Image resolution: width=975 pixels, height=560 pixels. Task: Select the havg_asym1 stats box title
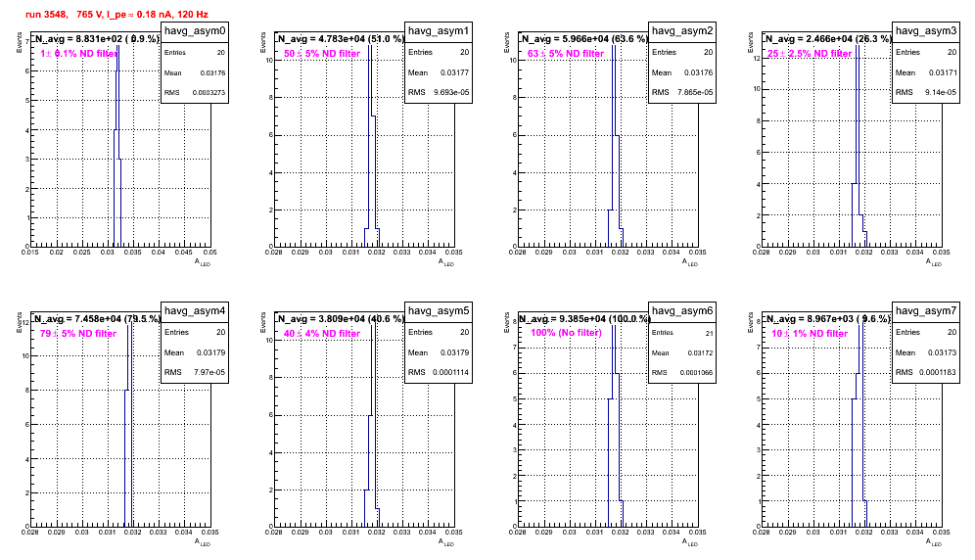tap(439, 30)
